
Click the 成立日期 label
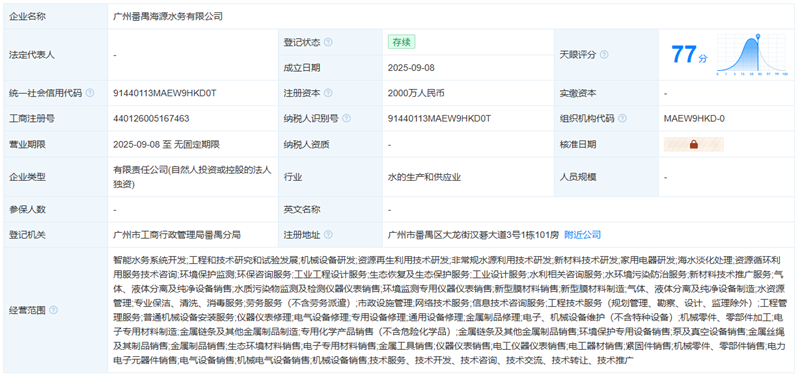[302, 68]
